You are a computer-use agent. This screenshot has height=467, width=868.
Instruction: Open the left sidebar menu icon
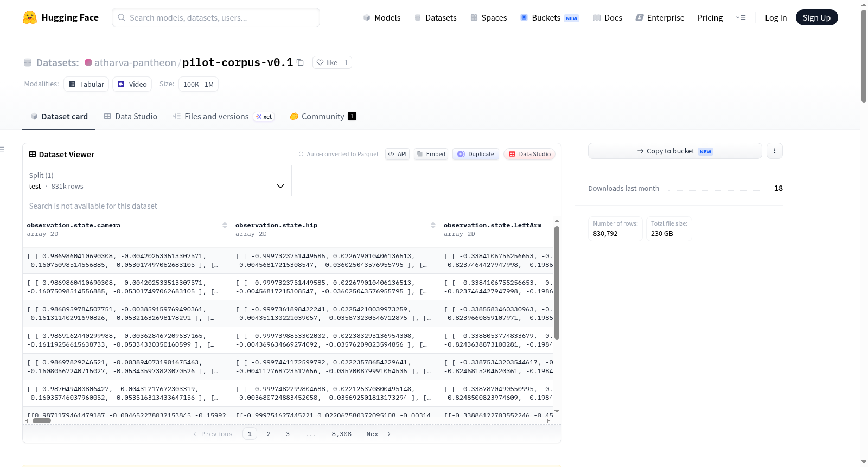pos(3,149)
